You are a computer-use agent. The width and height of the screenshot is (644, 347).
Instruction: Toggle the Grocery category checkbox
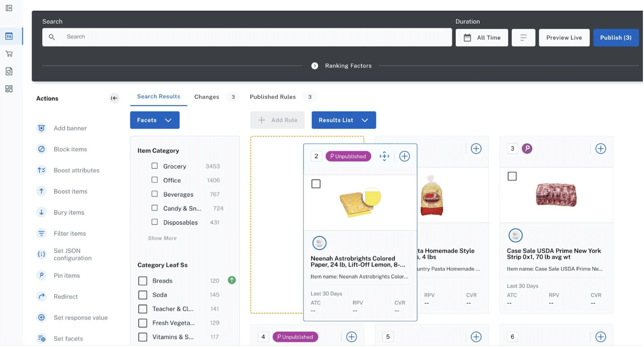pos(155,166)
